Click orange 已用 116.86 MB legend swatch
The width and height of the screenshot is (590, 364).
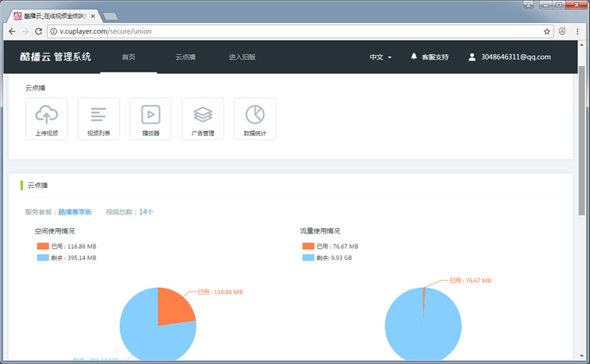(x=43, y=246)
